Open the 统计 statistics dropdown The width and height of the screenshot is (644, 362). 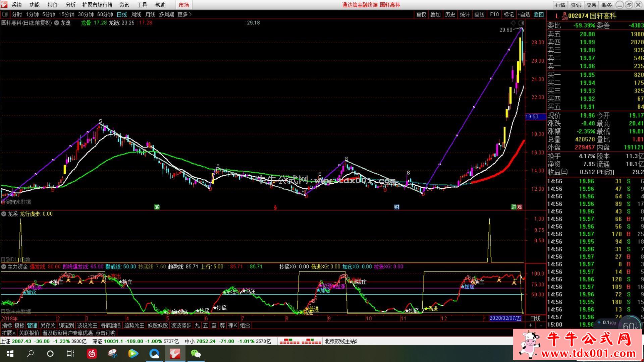[x=465, y=14]
